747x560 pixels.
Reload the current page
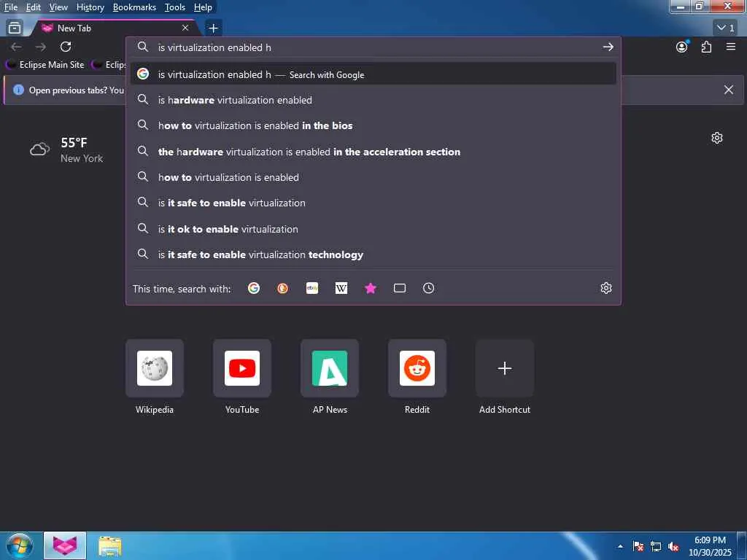tap(66, 47)
